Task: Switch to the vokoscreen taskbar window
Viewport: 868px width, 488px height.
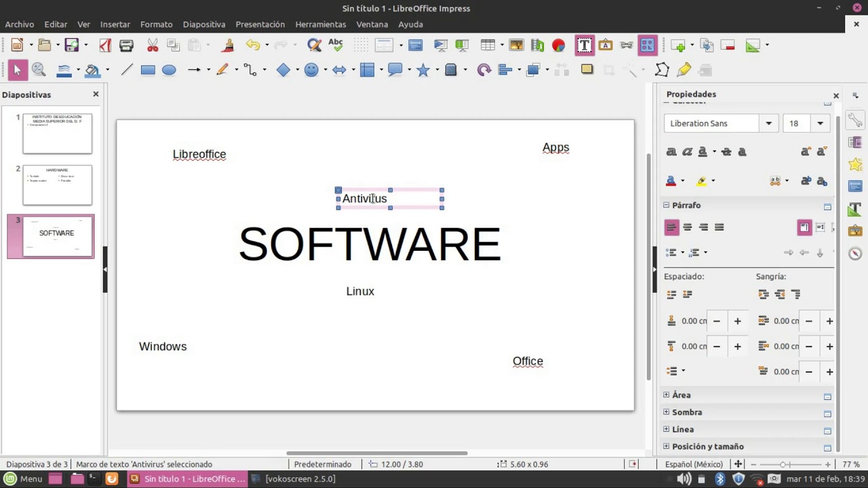Action: tap(293, 479)
